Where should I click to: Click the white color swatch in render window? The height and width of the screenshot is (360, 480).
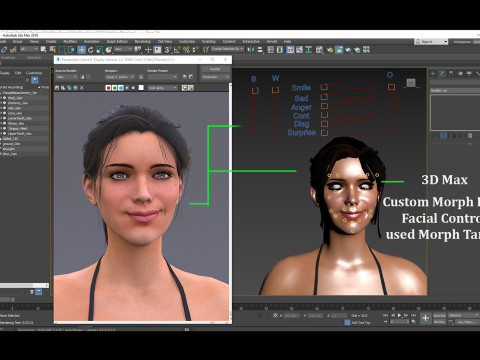(x=141, y=88)
